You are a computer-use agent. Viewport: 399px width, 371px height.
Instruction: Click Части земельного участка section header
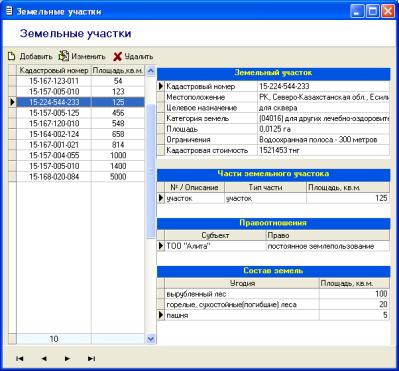pos(273,174)
